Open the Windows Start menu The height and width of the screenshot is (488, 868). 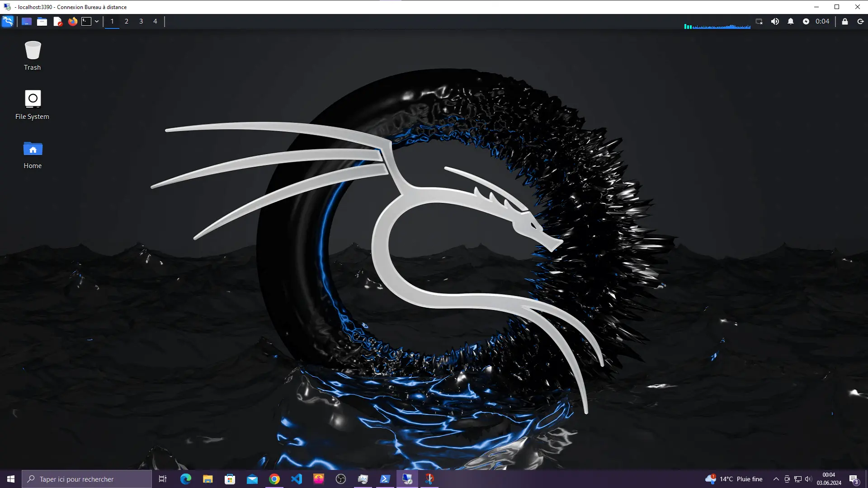[x=11, y=479]
